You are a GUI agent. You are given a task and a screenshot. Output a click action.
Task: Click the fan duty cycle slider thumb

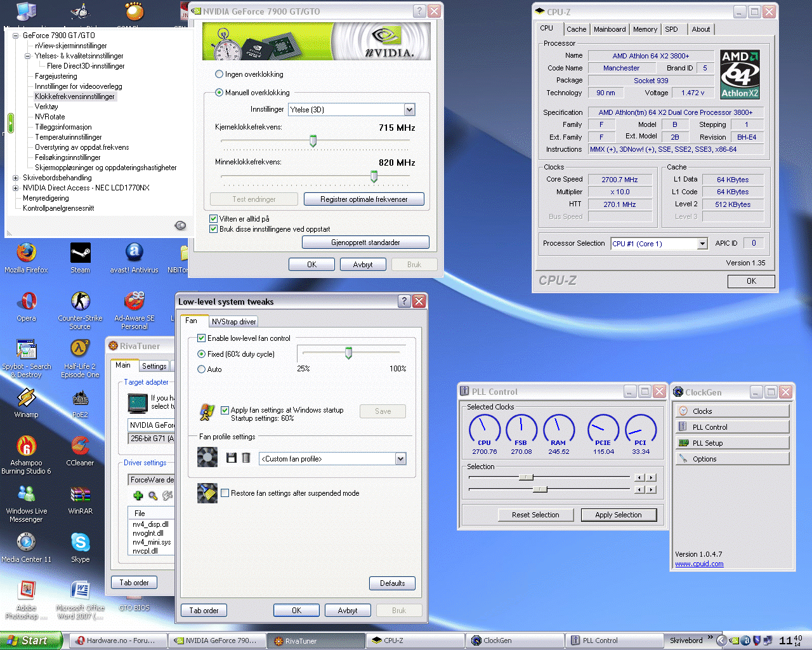[x=348, y=353]
